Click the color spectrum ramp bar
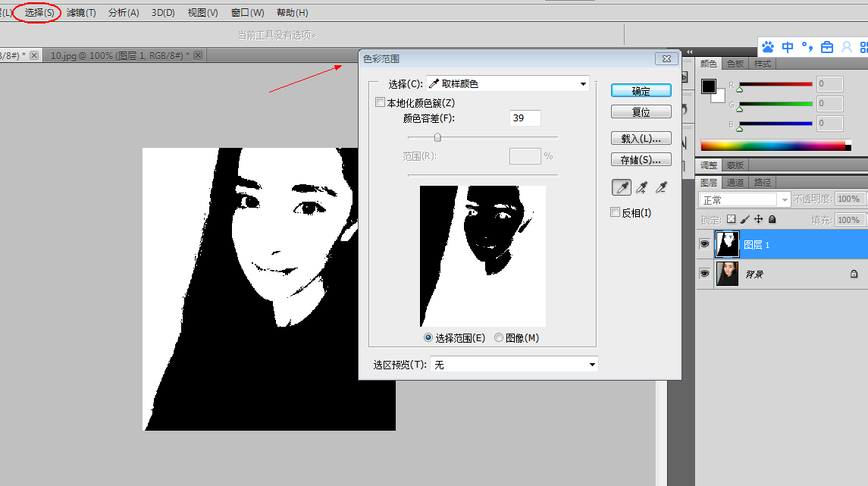Screen dimensions: 868x486 point(776,146)
